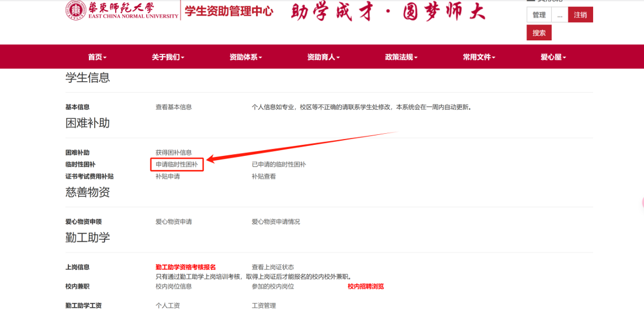Click the 注销 logout button

click(x=580, y=15)
